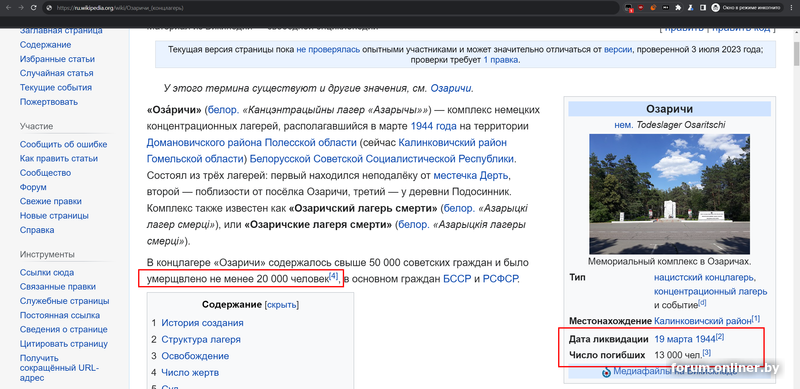This screenshot has height=389, width=800.
Task: Open 'версии' link in review notice
Action: click(618, 50)
